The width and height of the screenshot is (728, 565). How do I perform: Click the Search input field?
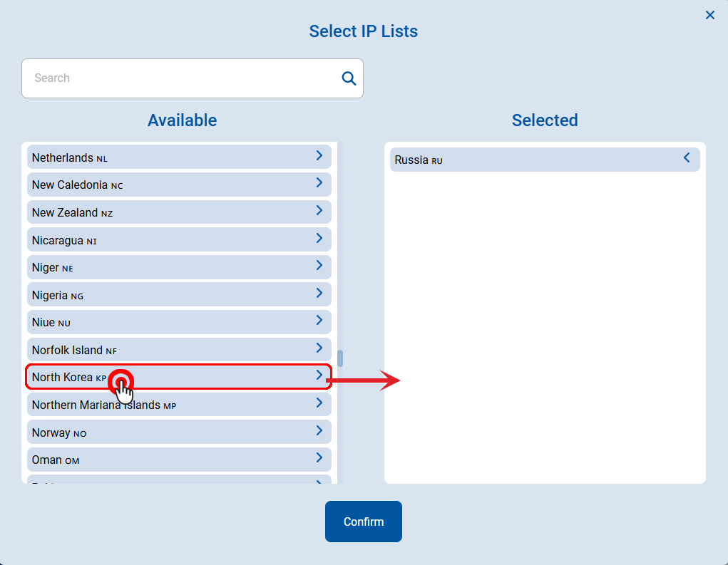tap(182, 78)
